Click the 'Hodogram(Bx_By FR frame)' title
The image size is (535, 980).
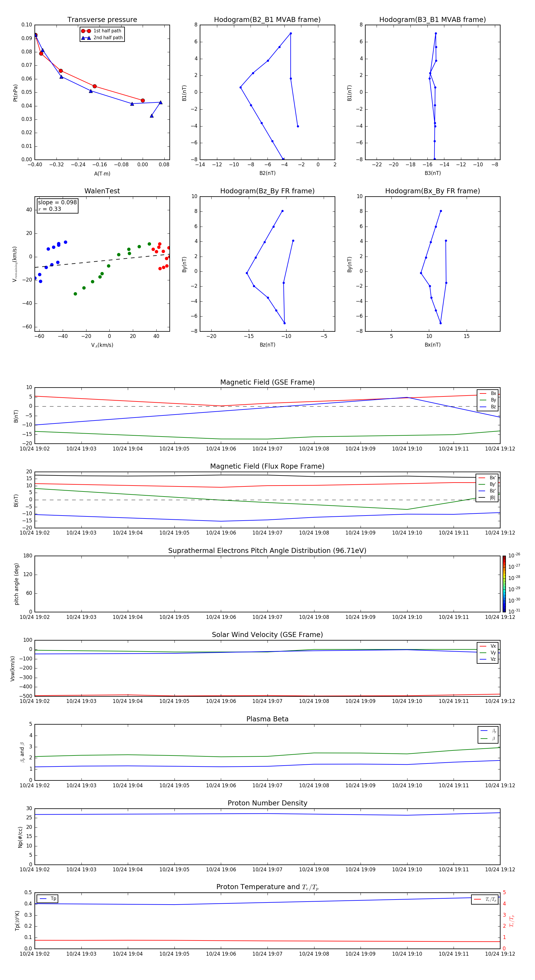point(432,191)
